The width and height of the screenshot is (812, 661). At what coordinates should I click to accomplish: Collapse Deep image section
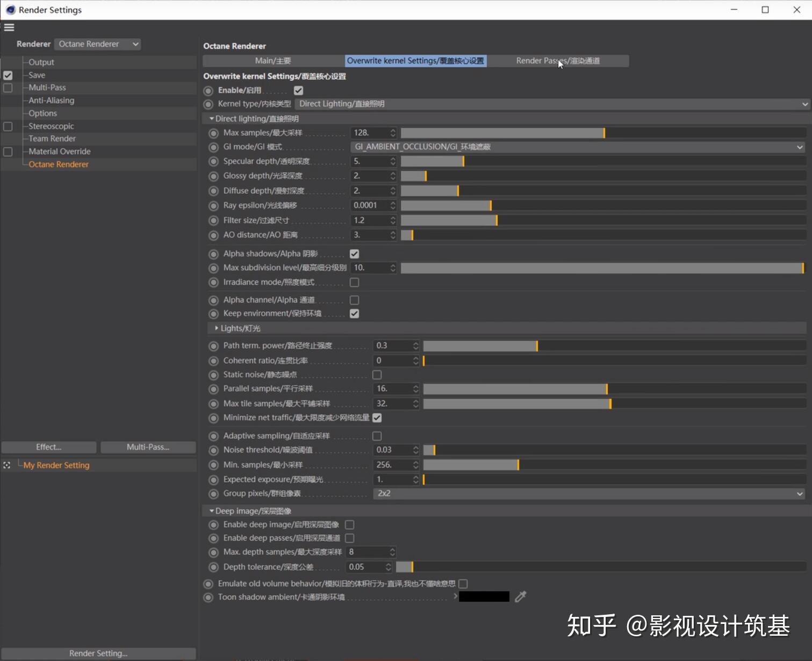point(212,511)
